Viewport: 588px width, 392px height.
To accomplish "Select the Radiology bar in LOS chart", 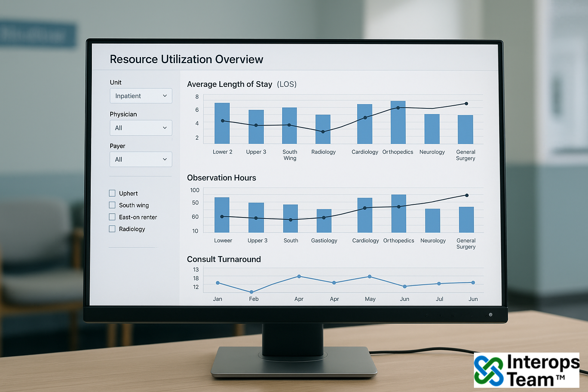I will (323, 129).
